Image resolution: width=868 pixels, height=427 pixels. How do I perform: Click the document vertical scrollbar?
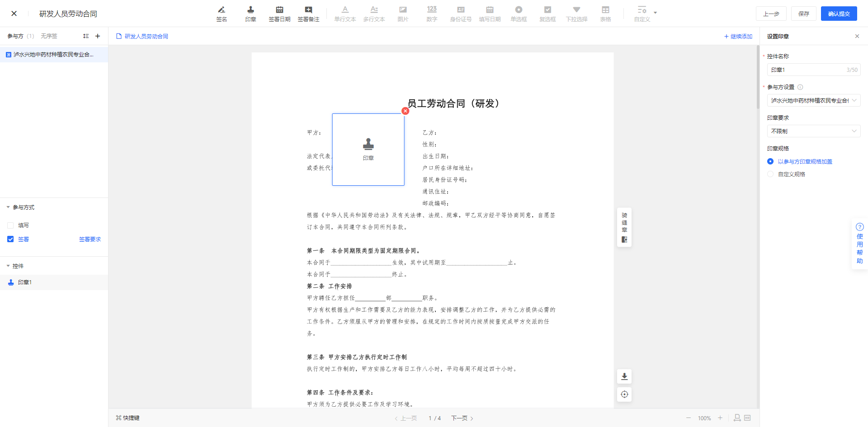click(758, 77)
